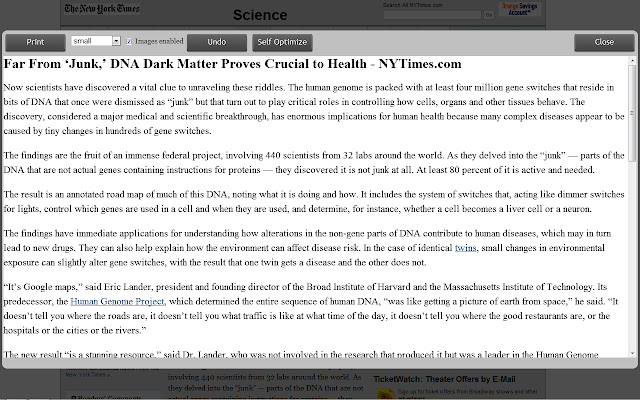
Task: Open the twins hyperlink in the article
Action: coord(465,248)
